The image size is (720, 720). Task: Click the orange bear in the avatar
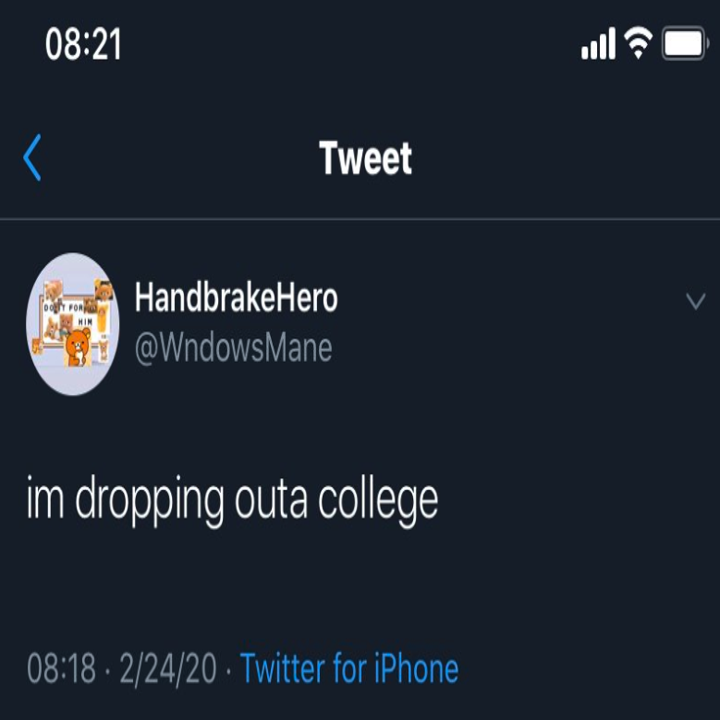[x=76, y=347]
